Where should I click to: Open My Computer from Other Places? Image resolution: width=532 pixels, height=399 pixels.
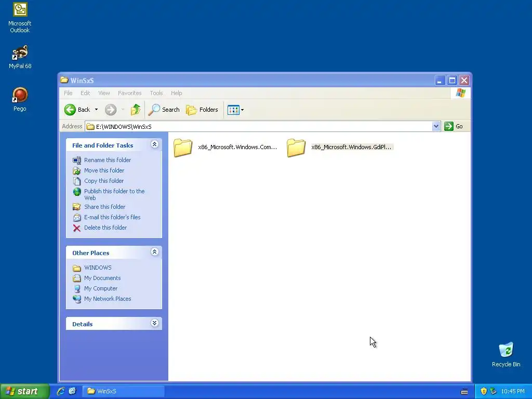[x=101, y=288]
